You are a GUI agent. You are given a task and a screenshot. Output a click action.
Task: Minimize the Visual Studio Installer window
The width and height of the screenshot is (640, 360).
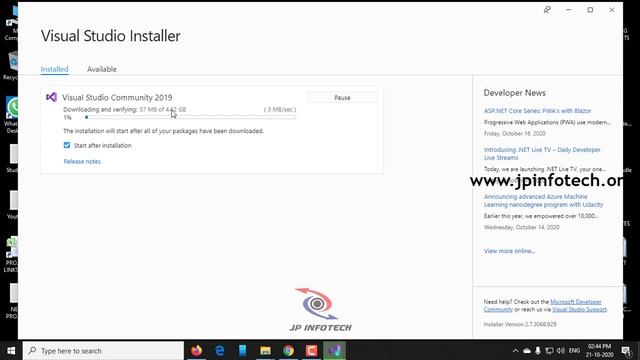[569, 10]
